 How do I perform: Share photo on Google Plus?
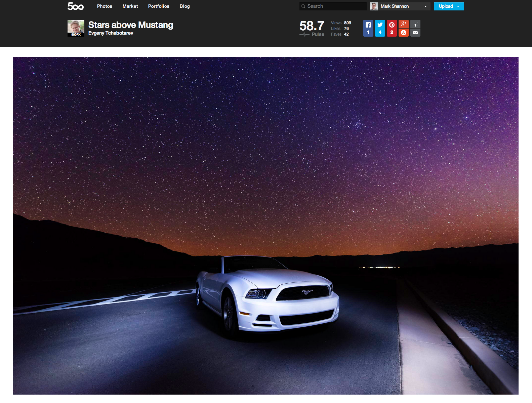(x=404, y=24)
